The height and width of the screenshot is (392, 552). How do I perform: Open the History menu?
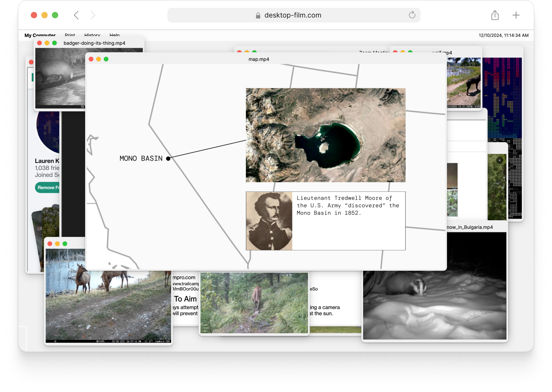coord(92,35)
